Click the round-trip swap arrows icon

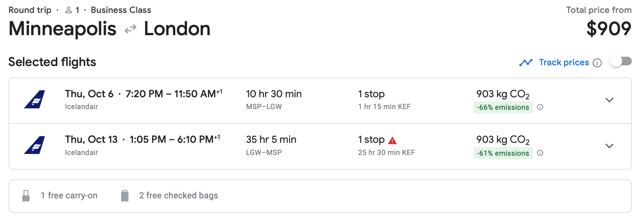pyautogui.click(x=130, y=29)
